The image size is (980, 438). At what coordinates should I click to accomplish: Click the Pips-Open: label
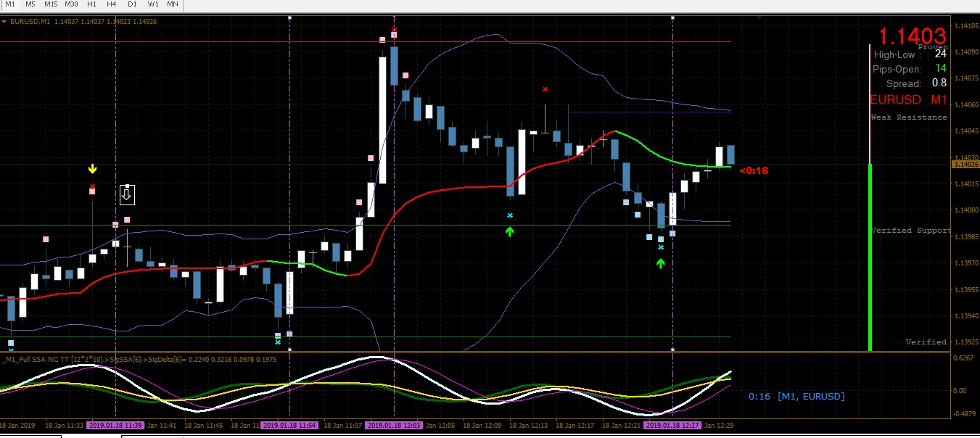[897, 70]
